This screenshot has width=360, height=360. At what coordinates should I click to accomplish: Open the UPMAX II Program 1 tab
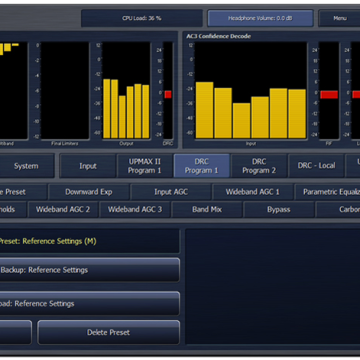pos(145,166)
